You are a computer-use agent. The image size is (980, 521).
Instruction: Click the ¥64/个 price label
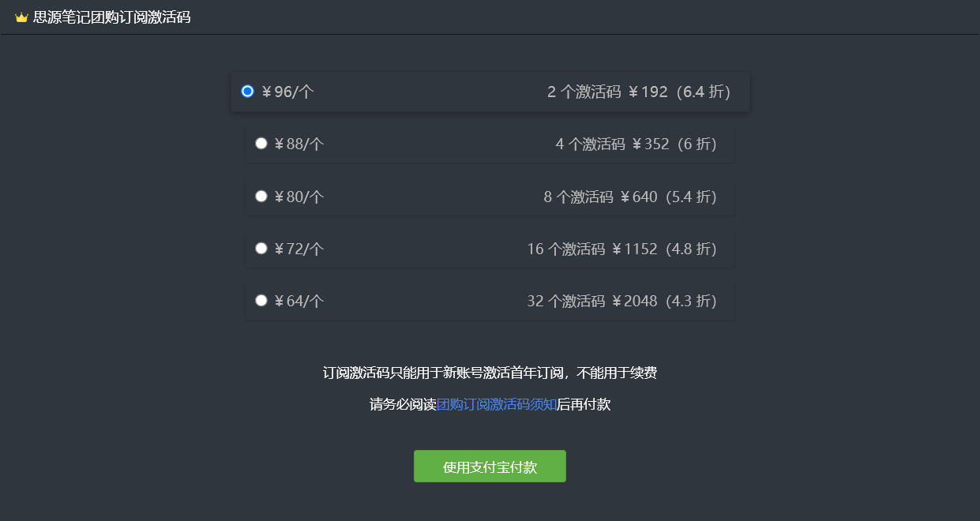(x=299, y=302)
